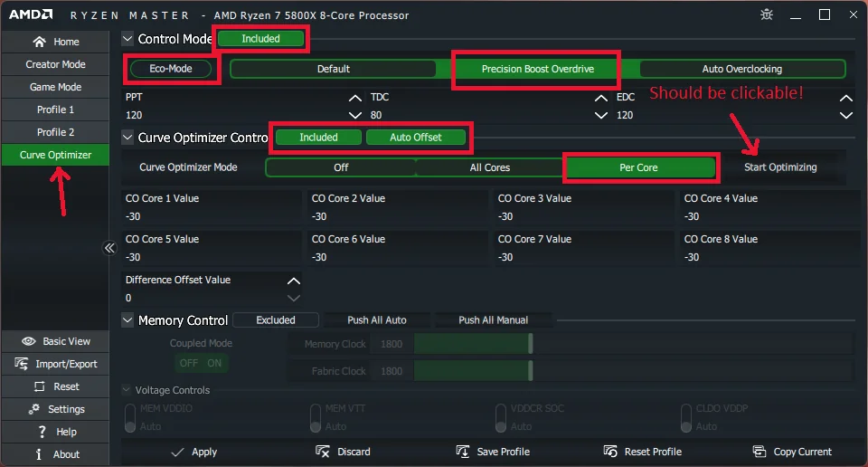Select Default control mode
This screenshot has width=868, height=467.
[x=334, y=69]
